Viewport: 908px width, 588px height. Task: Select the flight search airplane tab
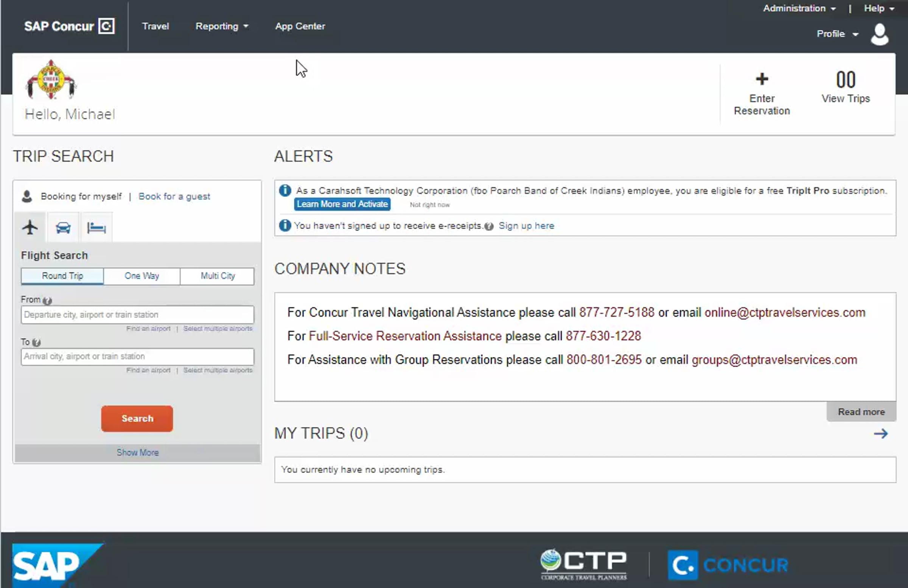click(30, 228)
